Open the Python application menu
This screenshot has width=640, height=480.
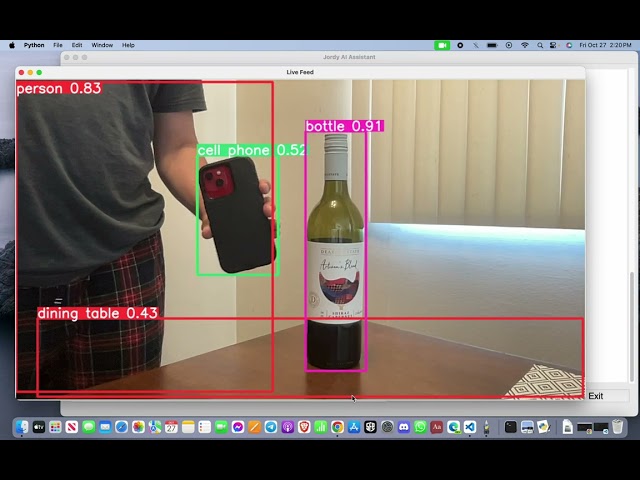pyautogui.click(x=34, y=45)
